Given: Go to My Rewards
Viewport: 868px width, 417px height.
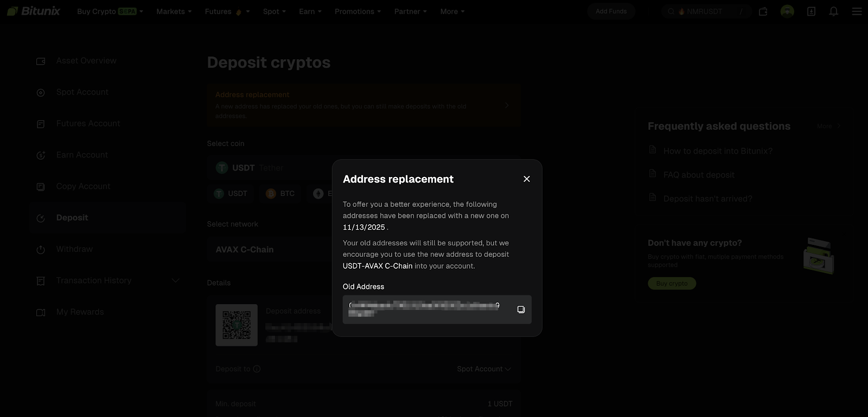Looking at the screenshot, I should (x=80, y=312).
